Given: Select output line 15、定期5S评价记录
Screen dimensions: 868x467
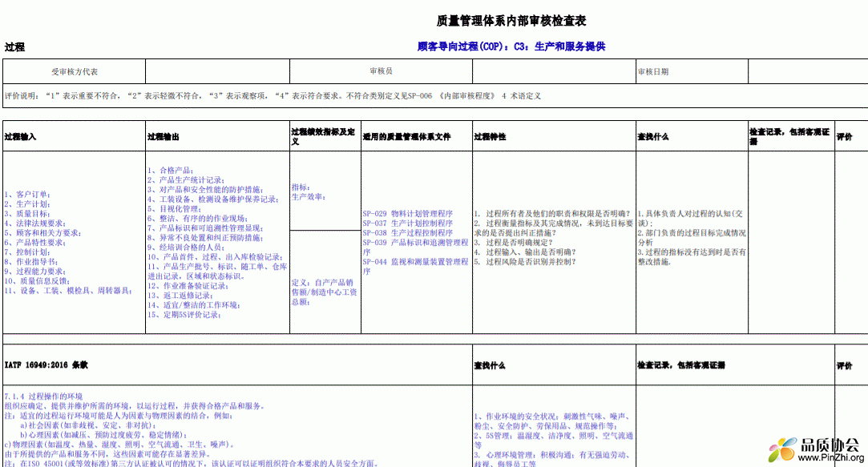Looking at the screenshot, I should click(x=184, y=315).
